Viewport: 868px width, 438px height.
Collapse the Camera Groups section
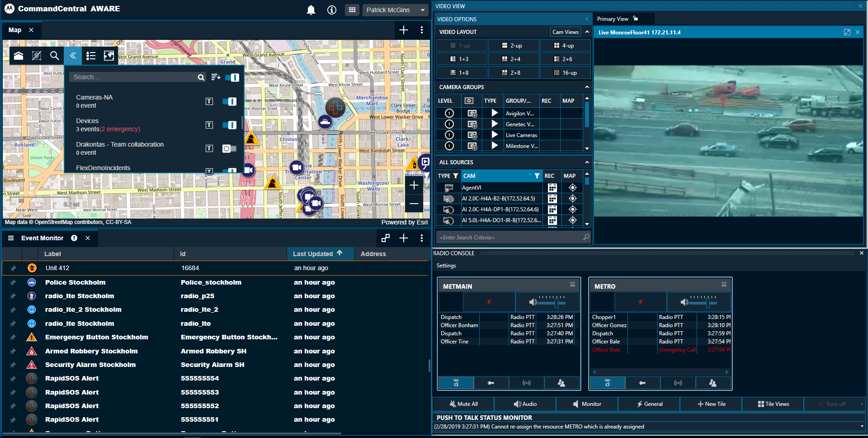pyautogui.click(x=587, y=87)
